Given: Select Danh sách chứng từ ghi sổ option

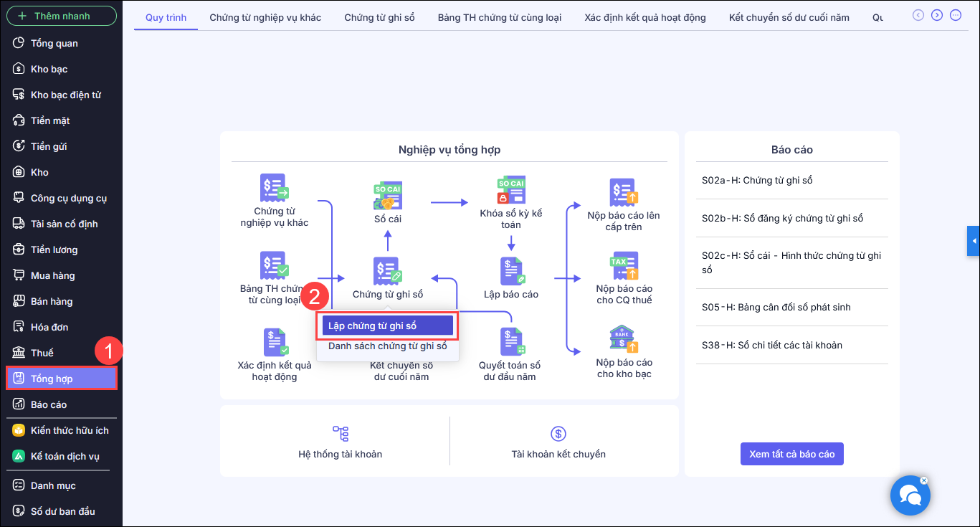Looking at the screenshot, I should 387,346.
